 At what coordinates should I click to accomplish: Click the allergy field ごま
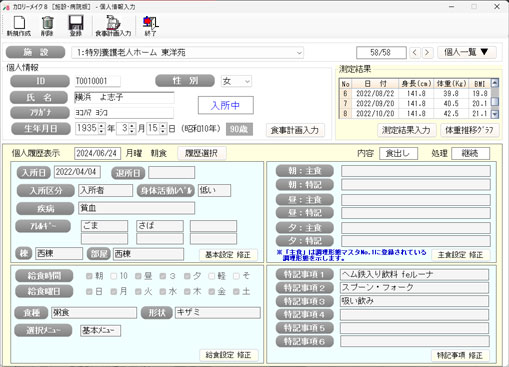[104, 226]
